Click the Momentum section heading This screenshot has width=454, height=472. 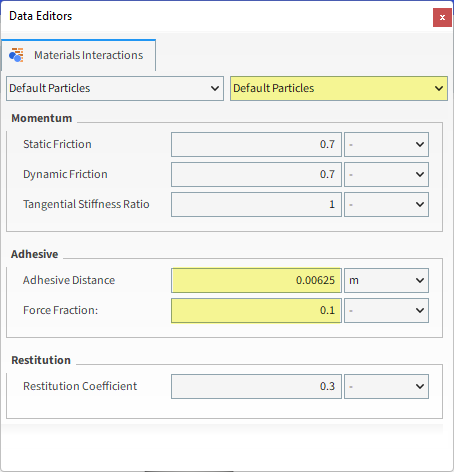(42, 118)
